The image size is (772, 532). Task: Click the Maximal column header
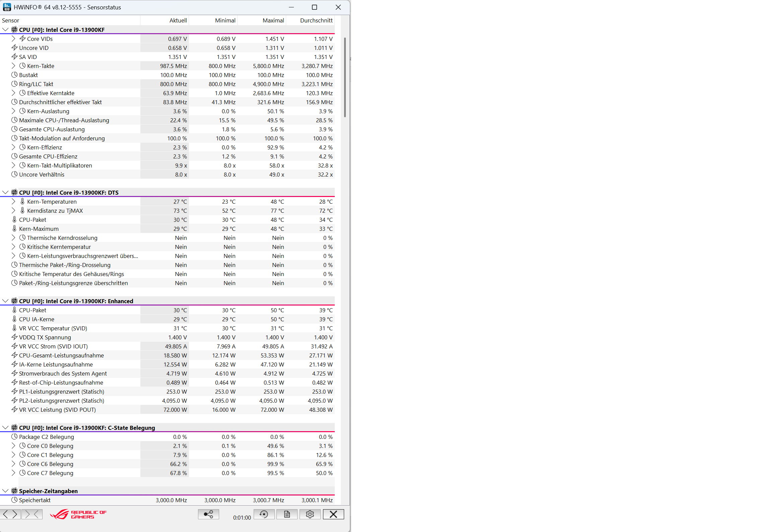(273, 20)
